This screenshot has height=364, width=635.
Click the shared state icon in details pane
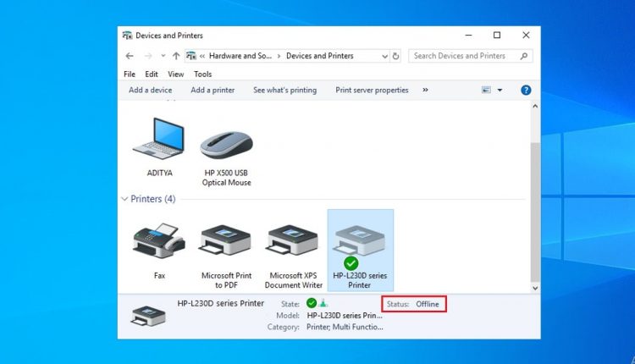(323, 303)
